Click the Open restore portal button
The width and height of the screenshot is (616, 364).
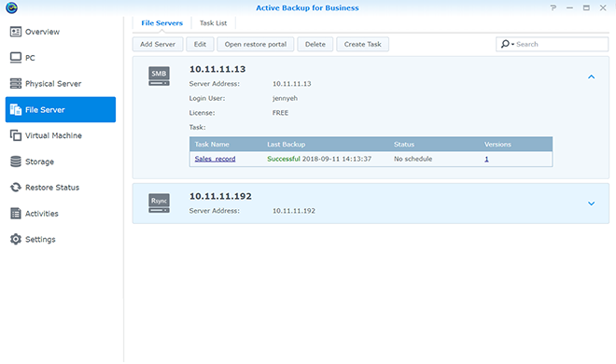(256, 45)
